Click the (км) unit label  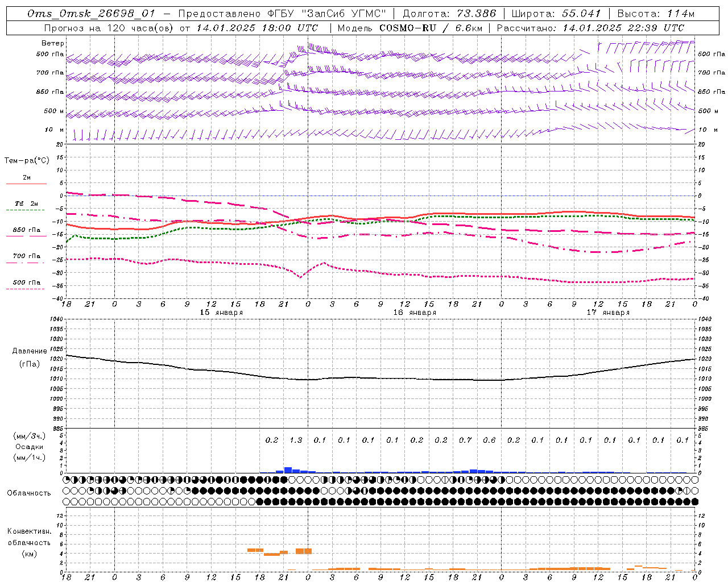[29, 554]
